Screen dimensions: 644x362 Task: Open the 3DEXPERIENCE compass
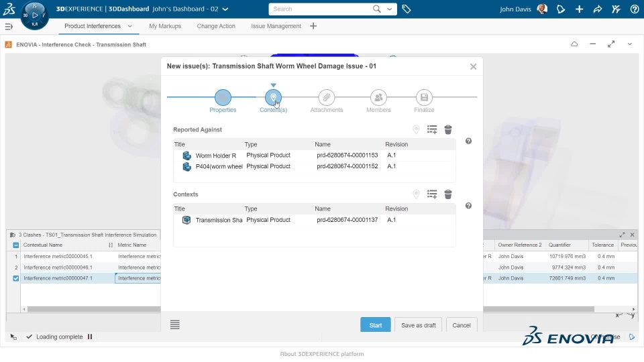pyautogui.click(x=34, y=15)
